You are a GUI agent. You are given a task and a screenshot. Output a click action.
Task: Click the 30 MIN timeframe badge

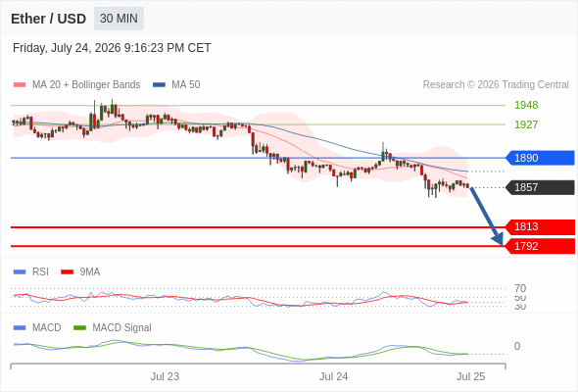click(x=119, y=19)
